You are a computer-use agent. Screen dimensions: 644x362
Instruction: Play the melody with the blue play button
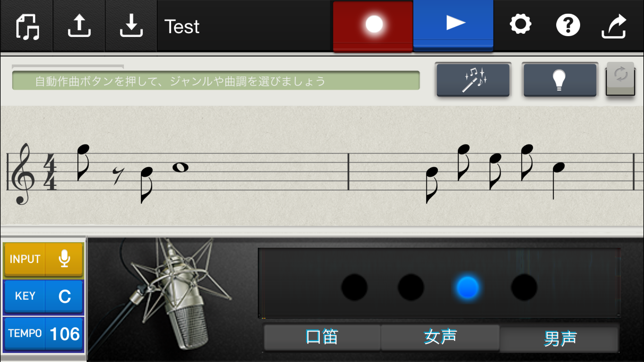[x=453, y=25]
